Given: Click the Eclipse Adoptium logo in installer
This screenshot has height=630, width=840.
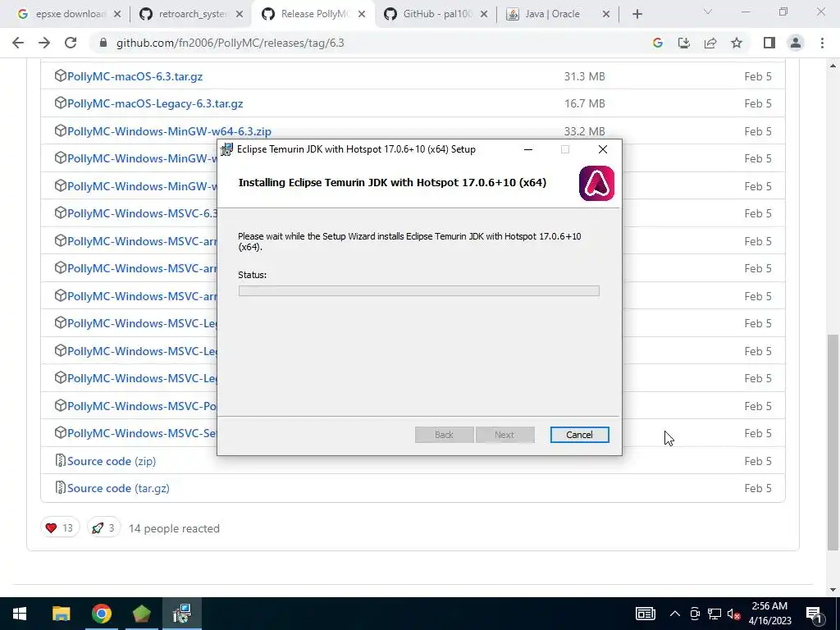Looking at the screenshot, I should click(597, 184).
